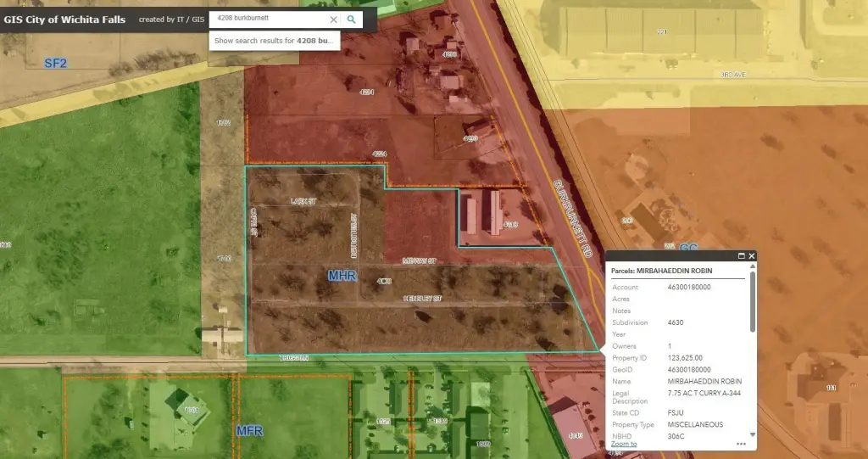868x459 pixels.
Task: Open the popup's three-dot more options
Action: (741, 444)
